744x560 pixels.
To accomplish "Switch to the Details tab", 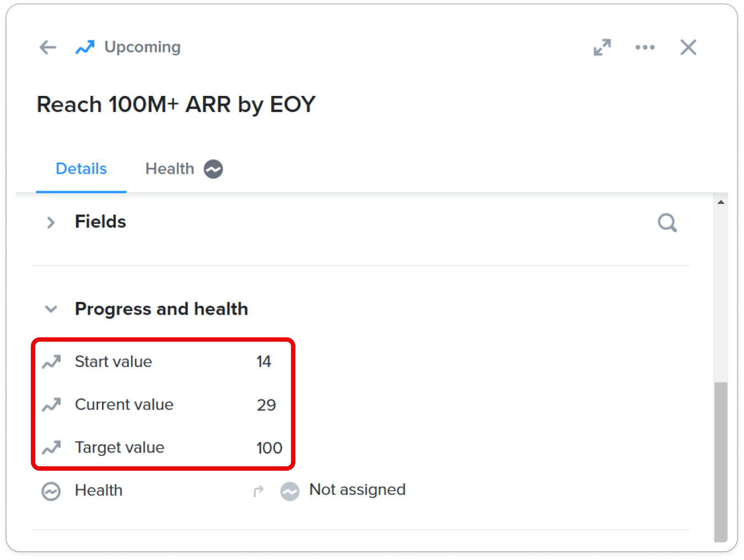I will 81,169.
